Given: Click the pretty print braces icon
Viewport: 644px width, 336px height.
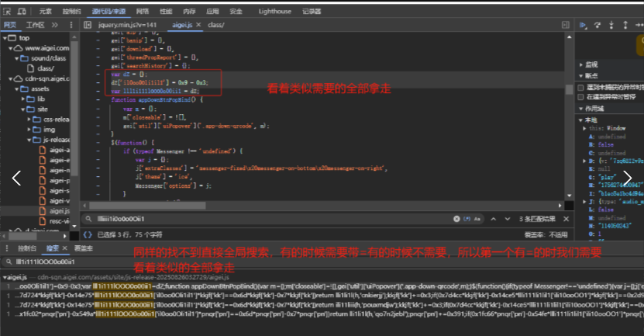Looking at the screenshot, I should [x=88, y=235].
